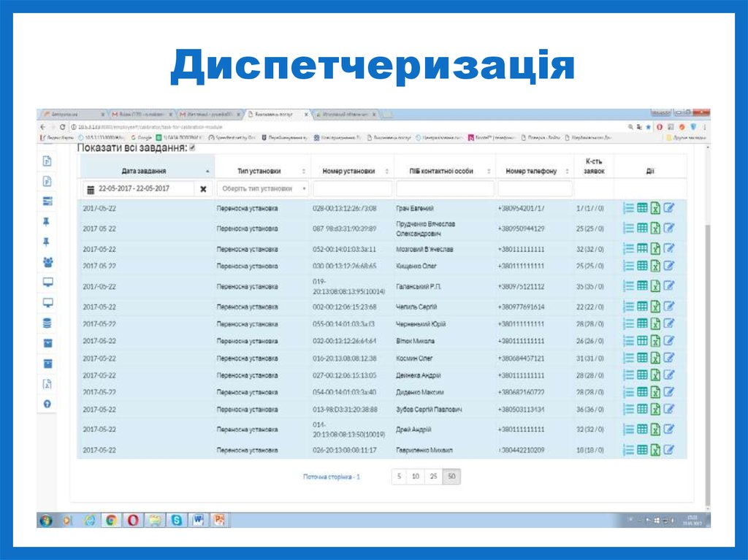Open table grid icon for Галанський Р.П. row

[x=641, y=286]
